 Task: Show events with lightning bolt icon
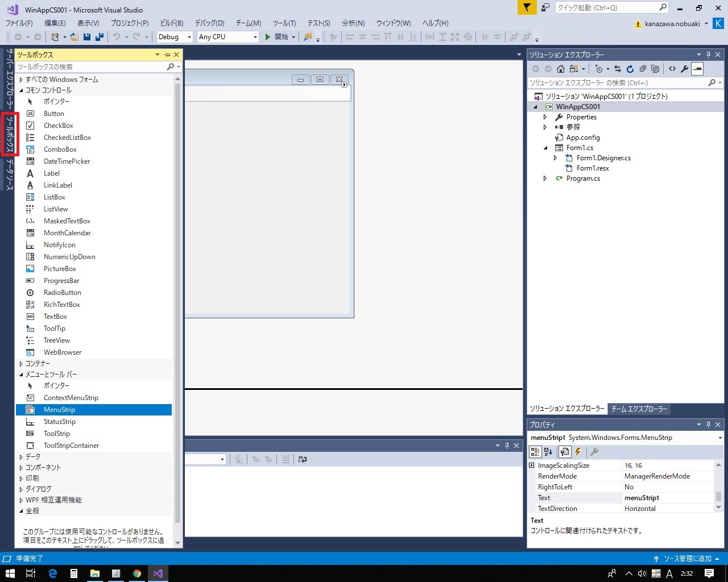(578, 452)
